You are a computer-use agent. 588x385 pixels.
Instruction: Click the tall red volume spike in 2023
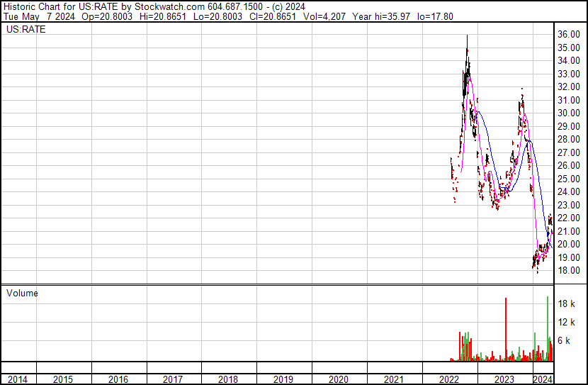(x=506, y=329)
